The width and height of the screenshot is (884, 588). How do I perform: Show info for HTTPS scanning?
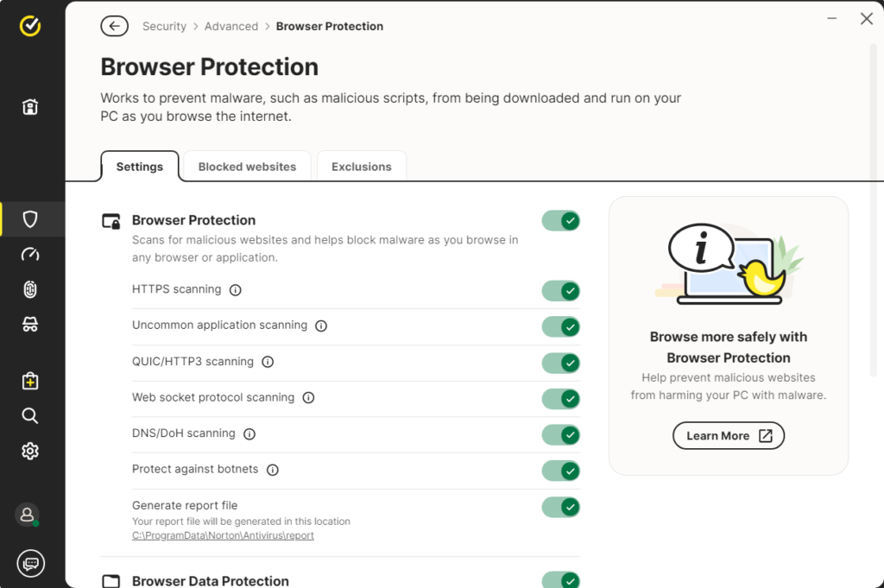pos(236,290)
